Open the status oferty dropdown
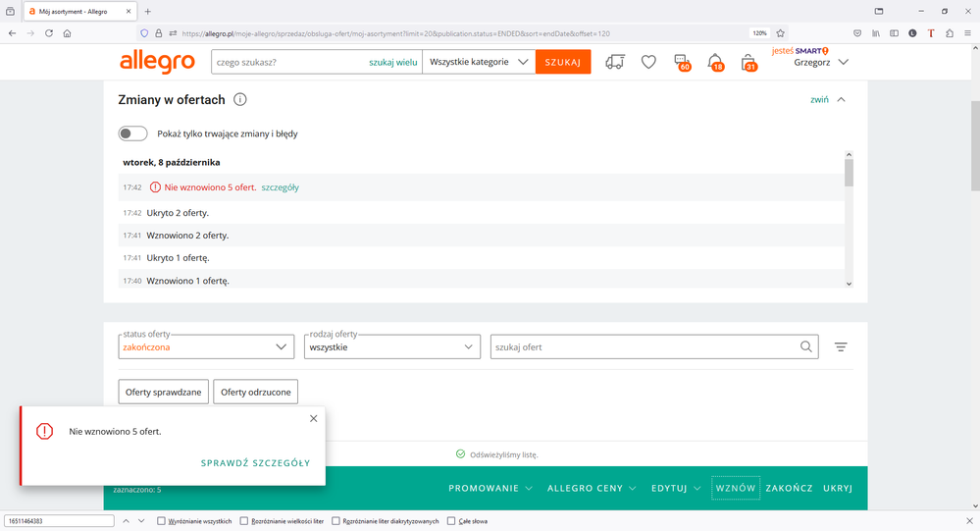 tap(206, 346)
